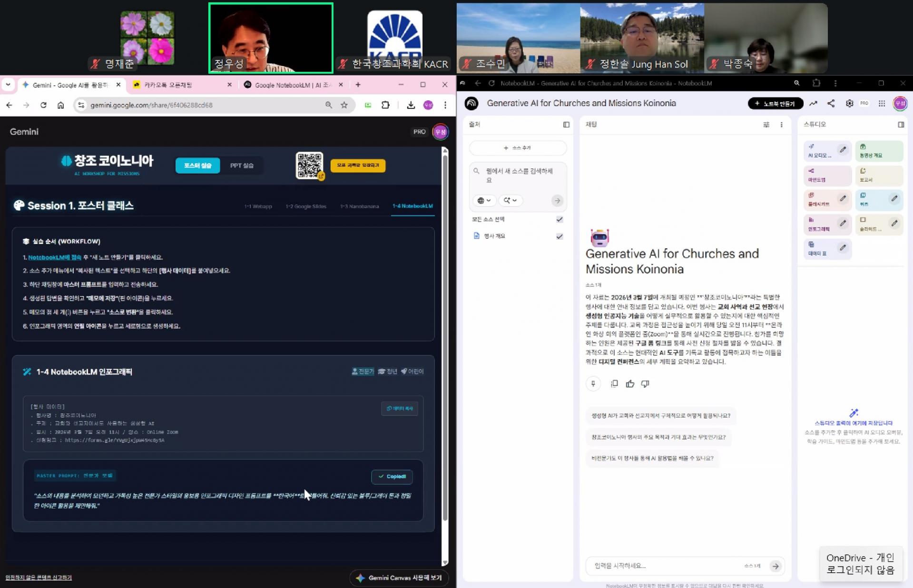
Task: Edit the 데이터 표 options with the pencil
Action: (x=843, y=248)
